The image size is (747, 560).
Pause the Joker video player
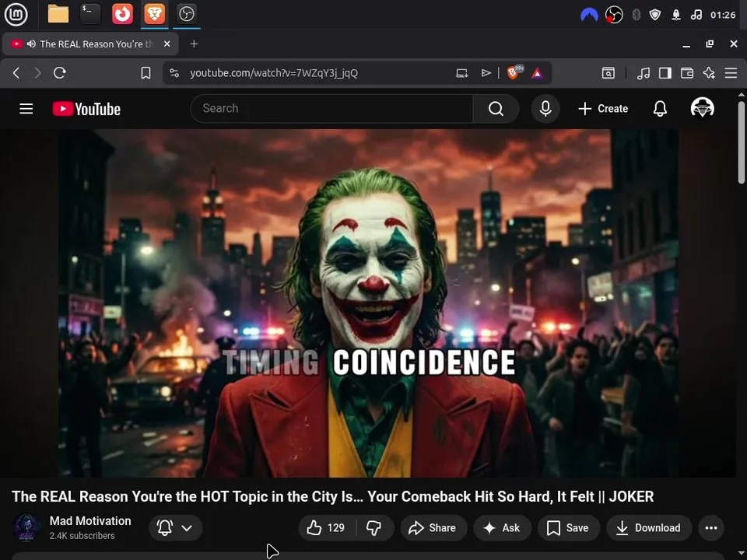[368, 303]
